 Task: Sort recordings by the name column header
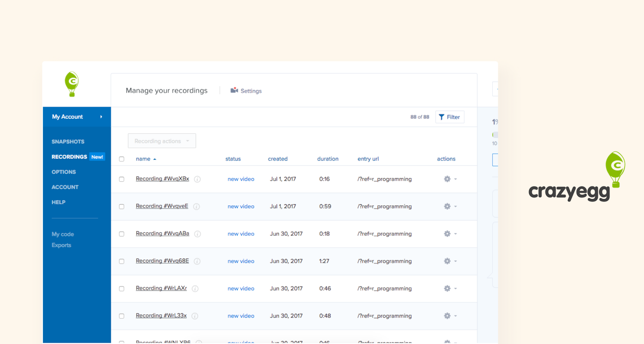click(x=142, y=159)
